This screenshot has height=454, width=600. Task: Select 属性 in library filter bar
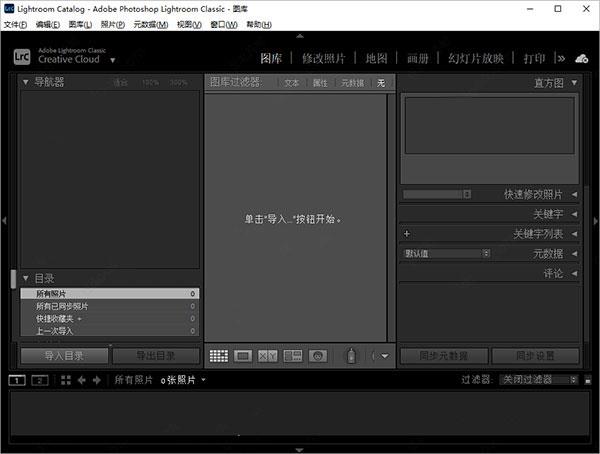click(320, 83)
